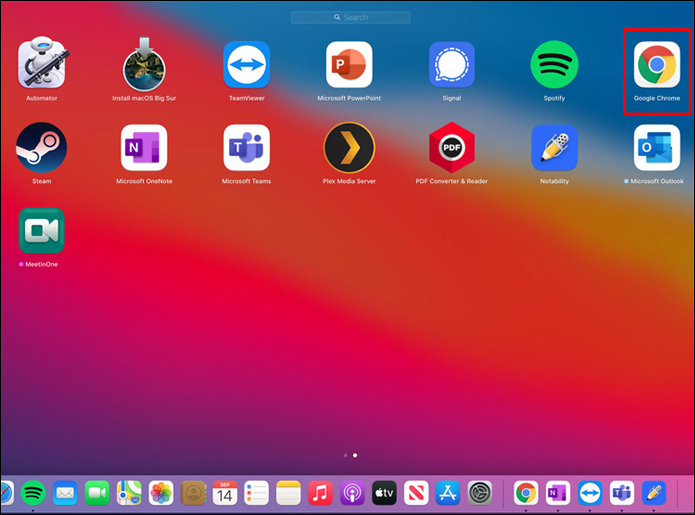Screen dimensions: 695x515
Task: Open Microsoft PowerPoint in Launchpad
Action: 349,65
